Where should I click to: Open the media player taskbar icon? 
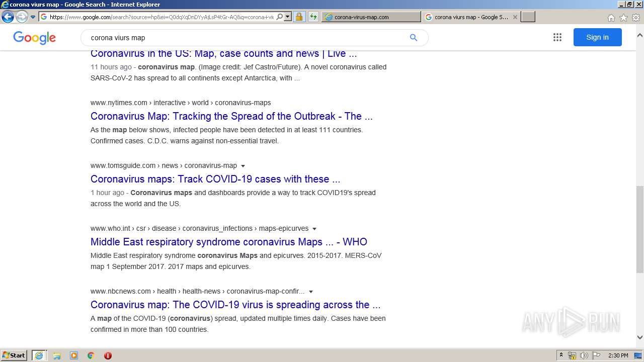[74, 355]
